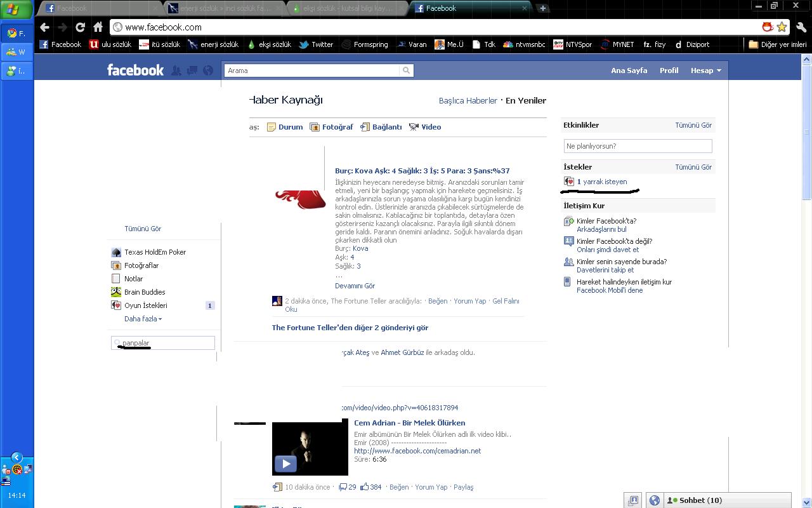Expand the Hesap account dropdown
This screenshot has width=812, height=508.
point(705,70)
